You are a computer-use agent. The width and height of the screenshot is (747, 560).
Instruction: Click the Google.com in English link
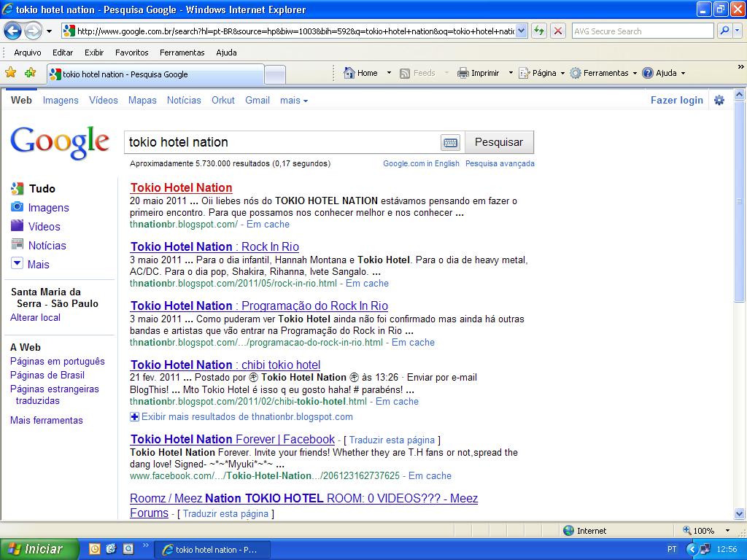point(421,163)
